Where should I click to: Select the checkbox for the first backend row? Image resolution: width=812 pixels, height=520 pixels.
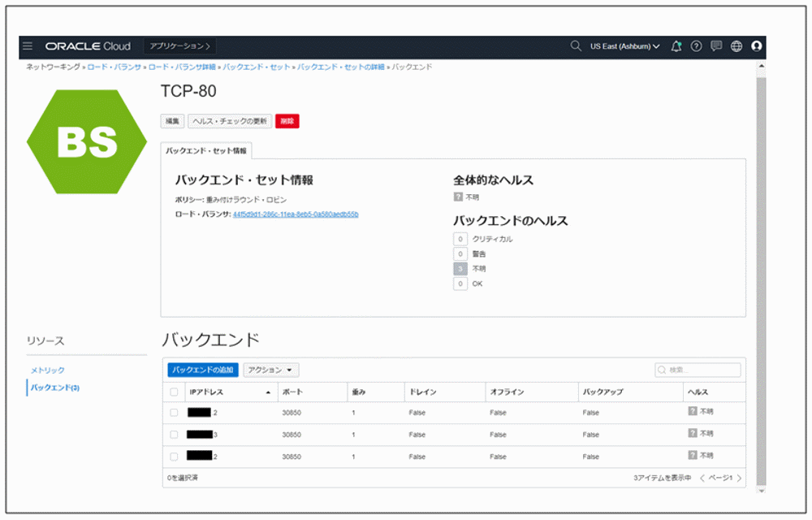click(x=173, y=413)
